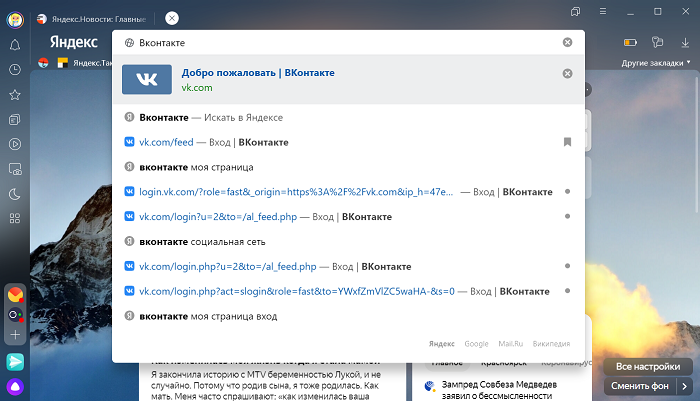Open the notifications bell in sidebar
Viewport: 700px width, 401px height.
[15, 45]
